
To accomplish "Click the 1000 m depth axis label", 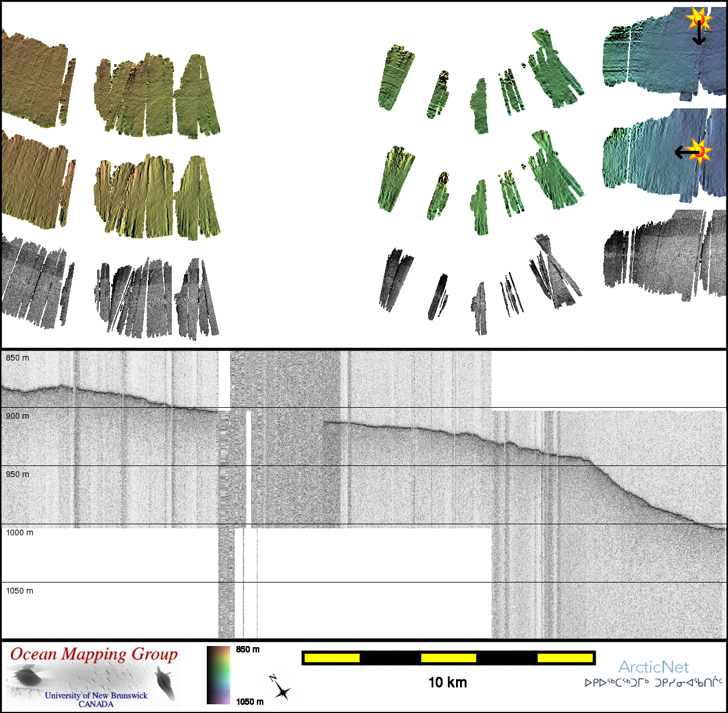I will (20, 532).
